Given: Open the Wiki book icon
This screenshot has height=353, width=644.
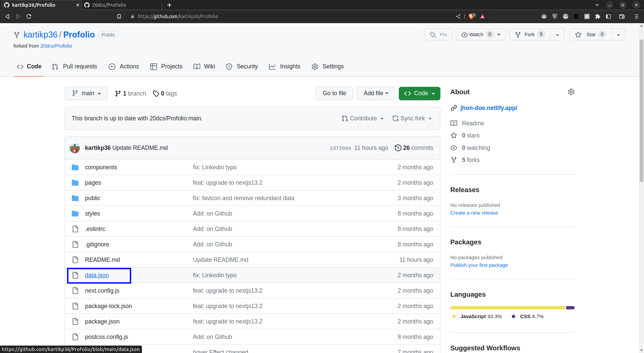Looking at the screenshot, I should [x=197, y=66].
